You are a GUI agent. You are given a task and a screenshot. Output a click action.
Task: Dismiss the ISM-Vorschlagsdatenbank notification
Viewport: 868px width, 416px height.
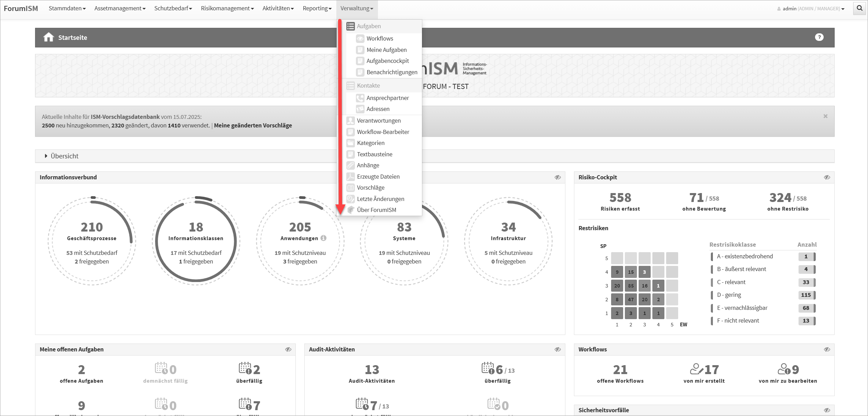tap(825, 116)
